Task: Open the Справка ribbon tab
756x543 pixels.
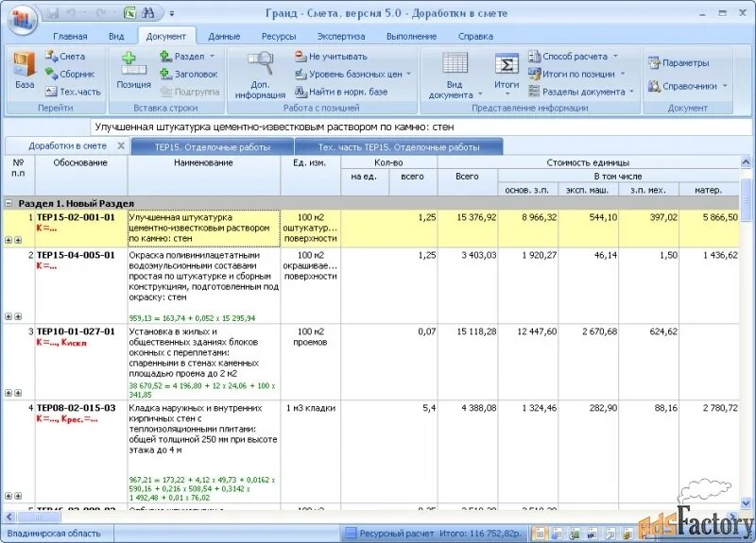Action: (x=475, y=37)
